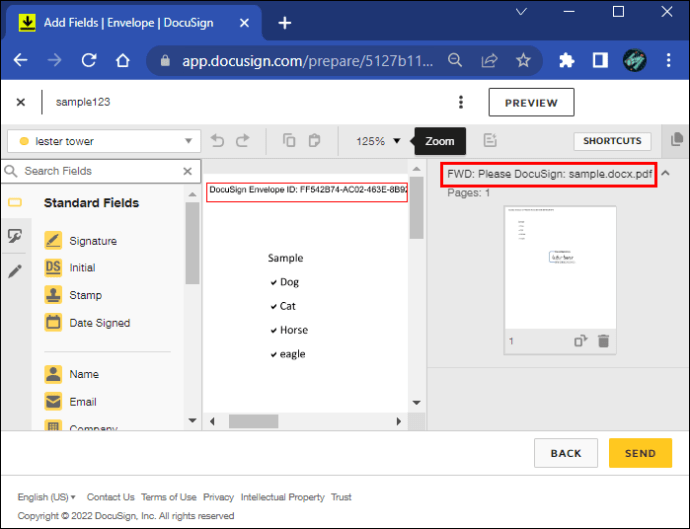
Task: Click the document horizontal scrollbar thumb
Action: [253, 421]
